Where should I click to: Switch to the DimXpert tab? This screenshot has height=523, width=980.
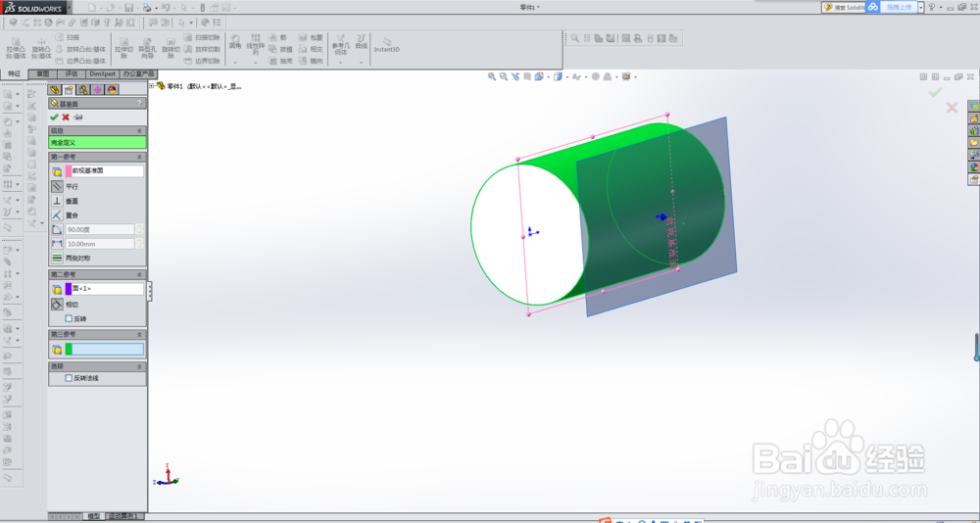pos(103,73)
